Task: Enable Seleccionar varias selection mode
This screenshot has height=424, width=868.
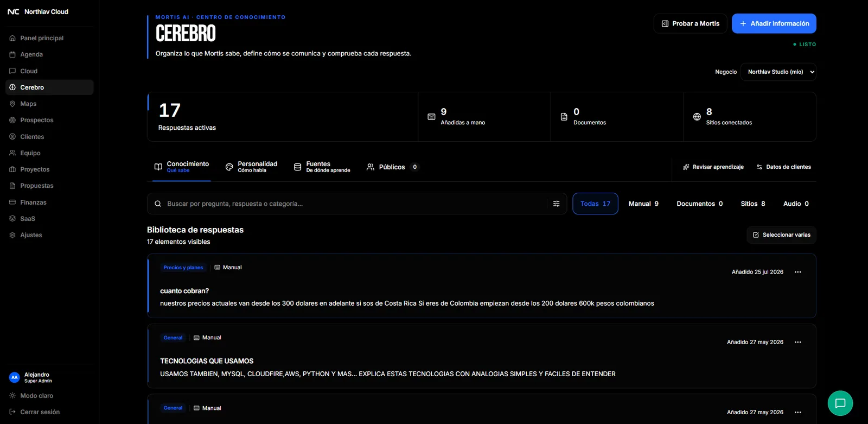Action: (x=781, y=235)
